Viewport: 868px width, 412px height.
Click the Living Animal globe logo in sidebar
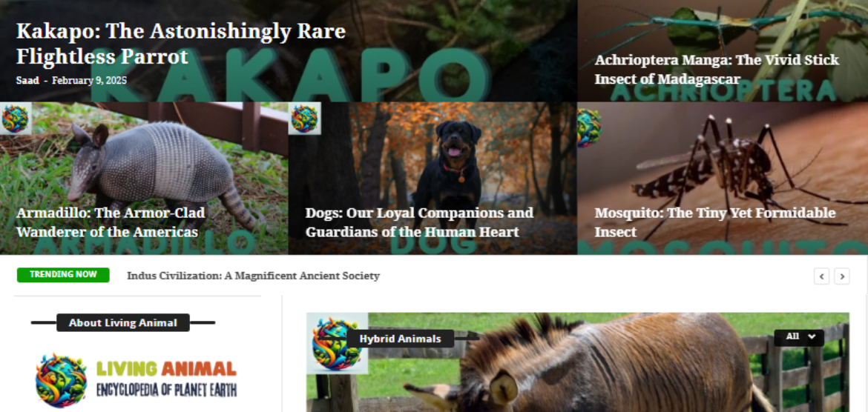pyautogui.click(x=62, y=381)
